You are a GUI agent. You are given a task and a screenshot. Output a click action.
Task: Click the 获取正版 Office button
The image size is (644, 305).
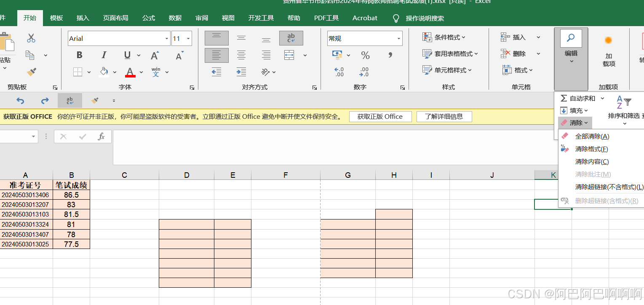pos(380,116)
